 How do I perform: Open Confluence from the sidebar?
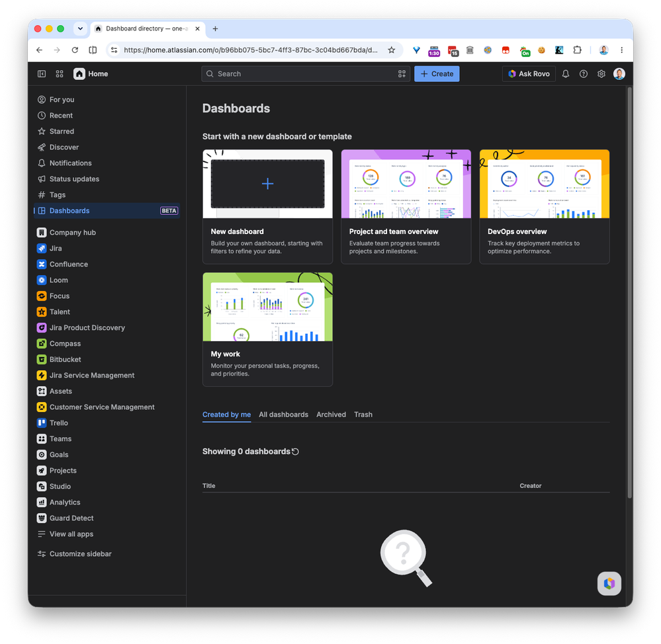[x=69, y=264]
